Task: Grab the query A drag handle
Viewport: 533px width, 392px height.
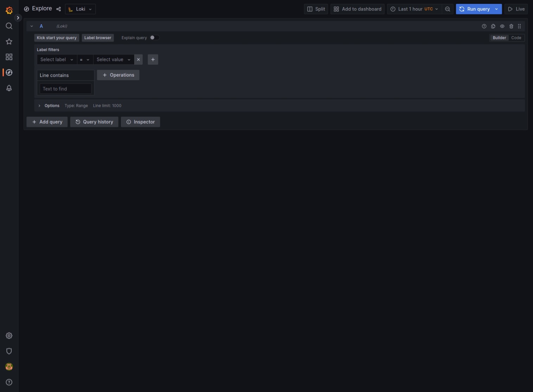Action: [519, 26]
